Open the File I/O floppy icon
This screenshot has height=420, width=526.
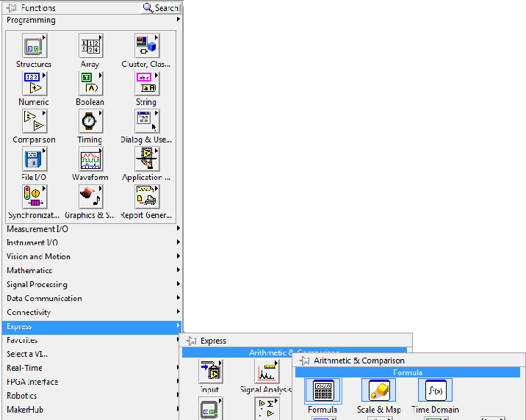tap(35, 159)
